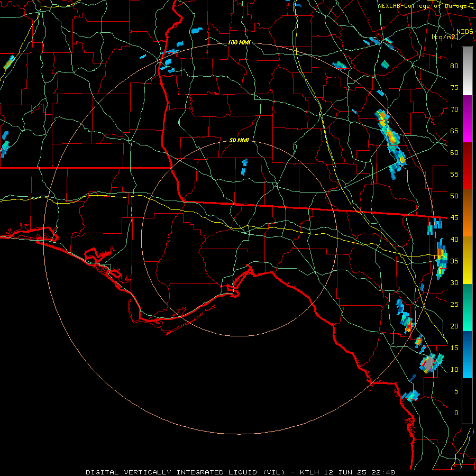476x476 pixels.
Task: Select the 35 value on the VIL scale
Action: (454, 261)
